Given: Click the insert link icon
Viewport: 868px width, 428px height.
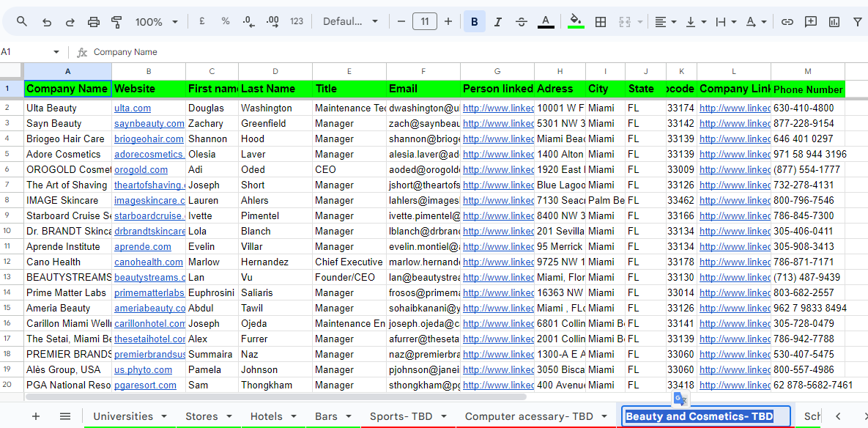Looking at the screenshot, I should (787, 22).
